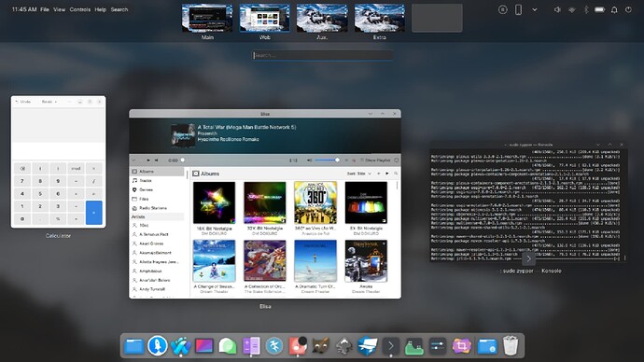
Task: Click Elisa's album grid vertical scrollbar
Action: click(x=398, y=186)
